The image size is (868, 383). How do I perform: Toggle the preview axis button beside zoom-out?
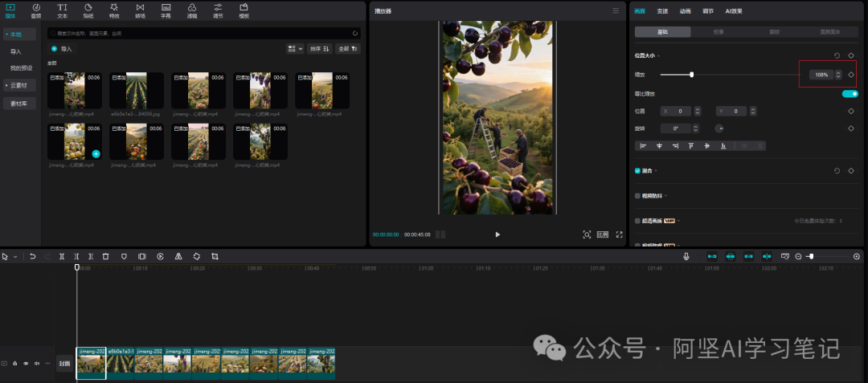point(785,256)
